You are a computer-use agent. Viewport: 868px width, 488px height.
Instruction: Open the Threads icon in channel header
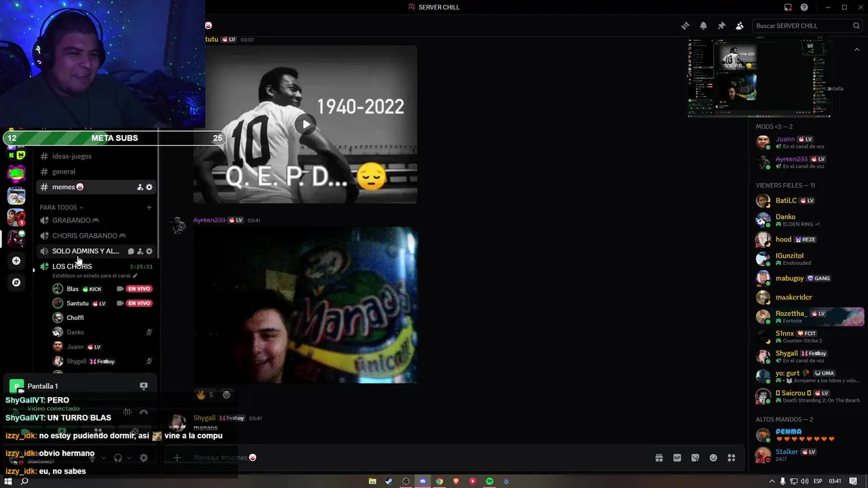(x=685, y=26)
